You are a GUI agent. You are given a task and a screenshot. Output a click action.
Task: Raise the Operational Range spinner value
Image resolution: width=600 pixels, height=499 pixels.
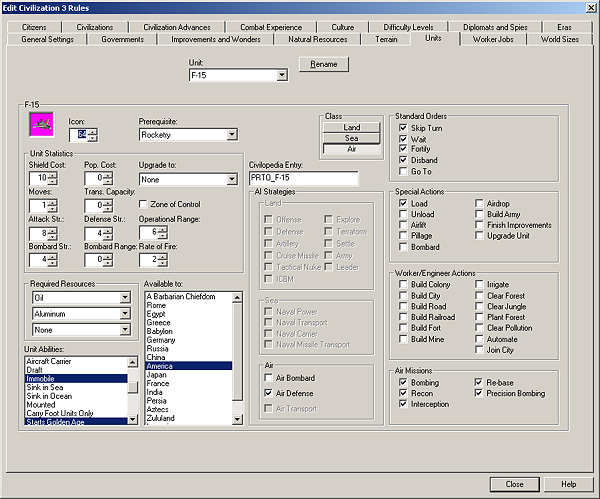[161, 229]
